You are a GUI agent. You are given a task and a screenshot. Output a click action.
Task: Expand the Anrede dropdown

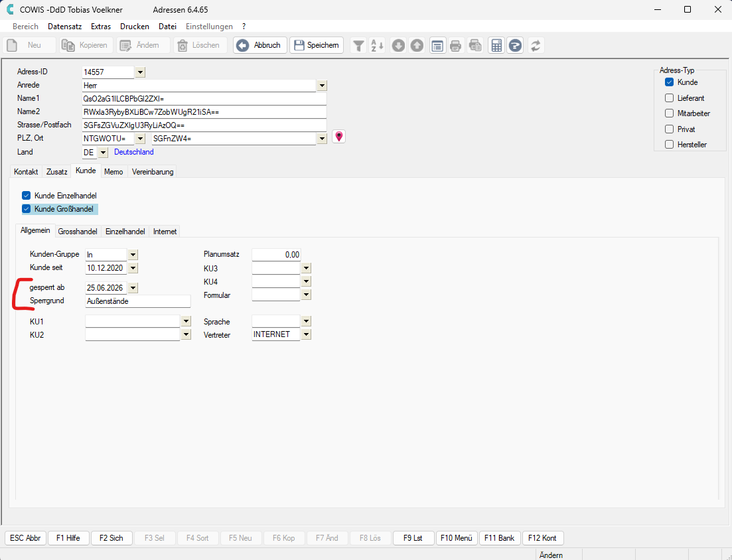pyautogui.click(x=322, y=86)
